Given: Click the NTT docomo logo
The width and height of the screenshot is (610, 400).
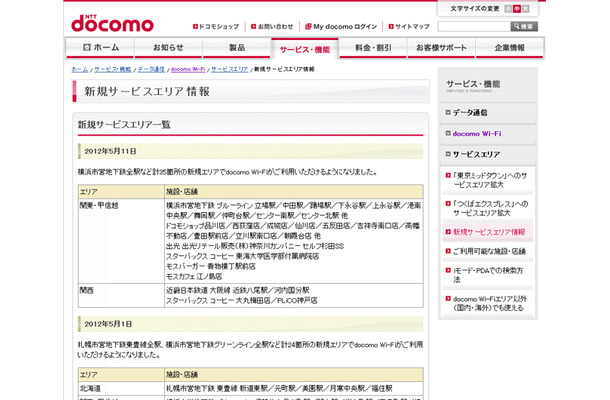Looking at the screenshot, I should [x=112, y=23].
